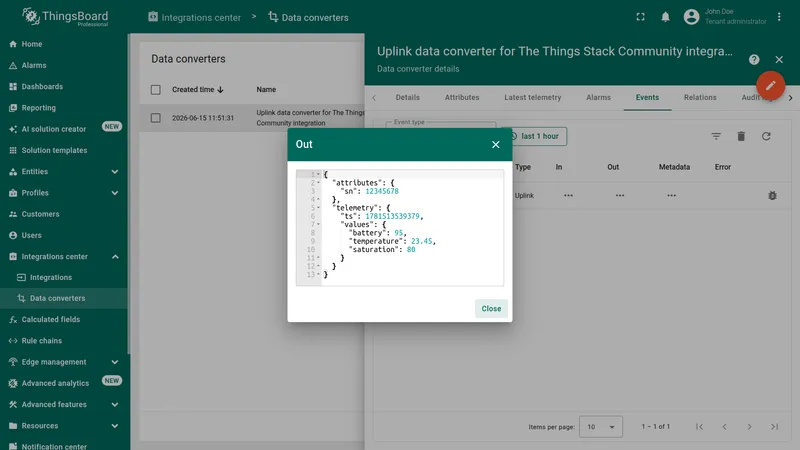View Out data of Uplink event

coord(620,195)
